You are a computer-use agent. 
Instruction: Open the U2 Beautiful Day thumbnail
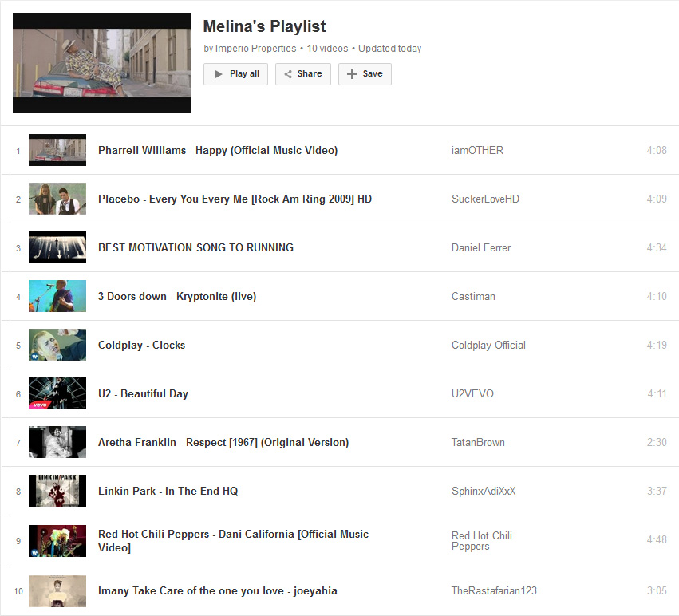click(57, 393)
